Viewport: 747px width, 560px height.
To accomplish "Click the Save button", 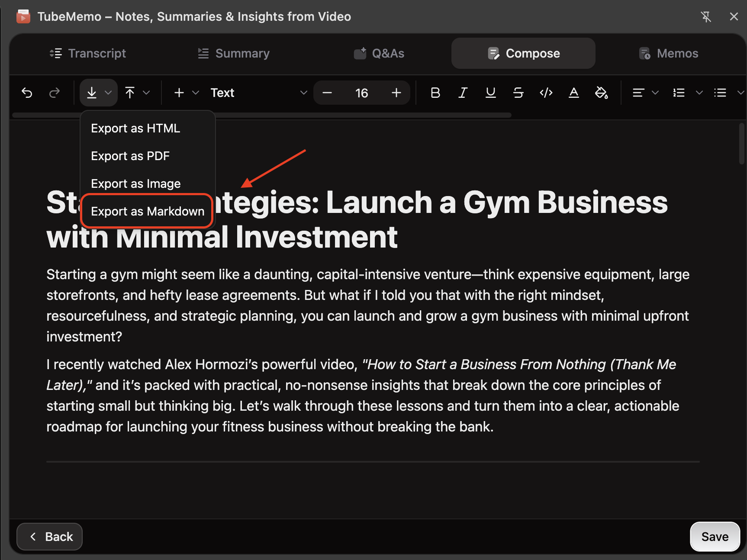I will (715, 537).
